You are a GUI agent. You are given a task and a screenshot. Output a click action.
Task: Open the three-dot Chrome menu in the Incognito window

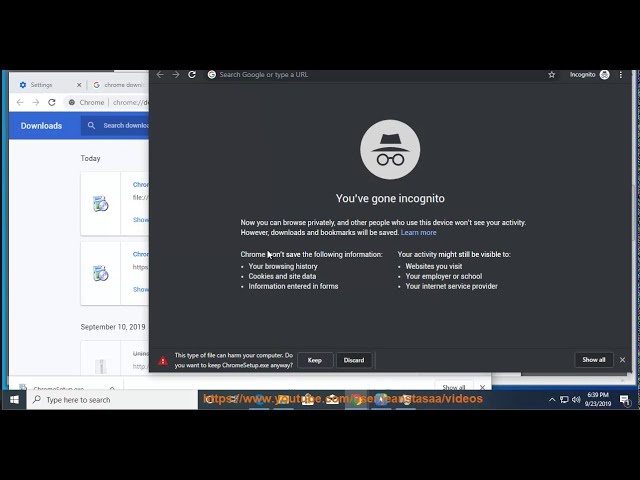(x=621, y=75)
